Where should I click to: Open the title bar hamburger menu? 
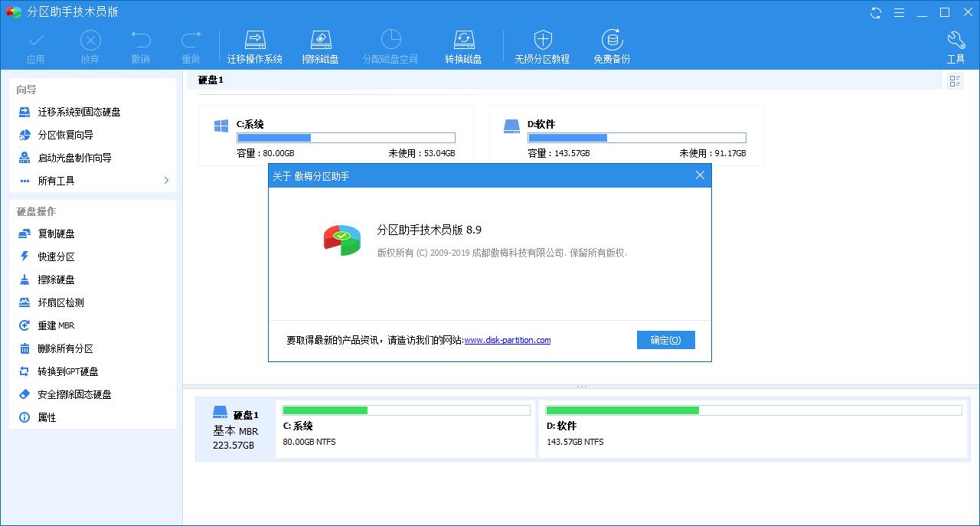click(900, 12)
